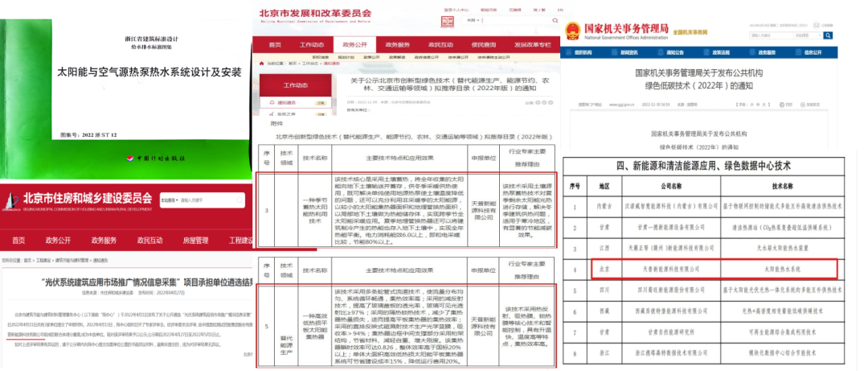Select the 政务公开 tab on the 发改委 navigation
This screenshot has width=868, height=371.
(354, 45)
